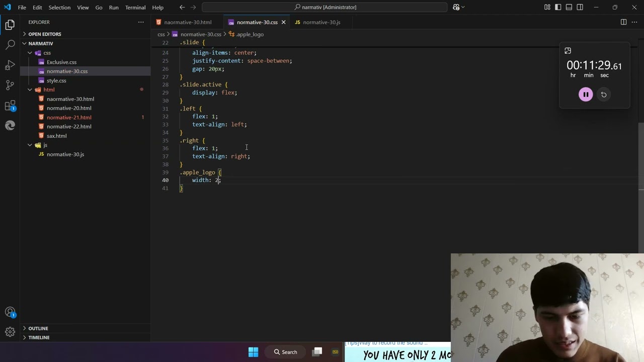Open the View menu
The image size is (644, 362).
coord(83,7)
